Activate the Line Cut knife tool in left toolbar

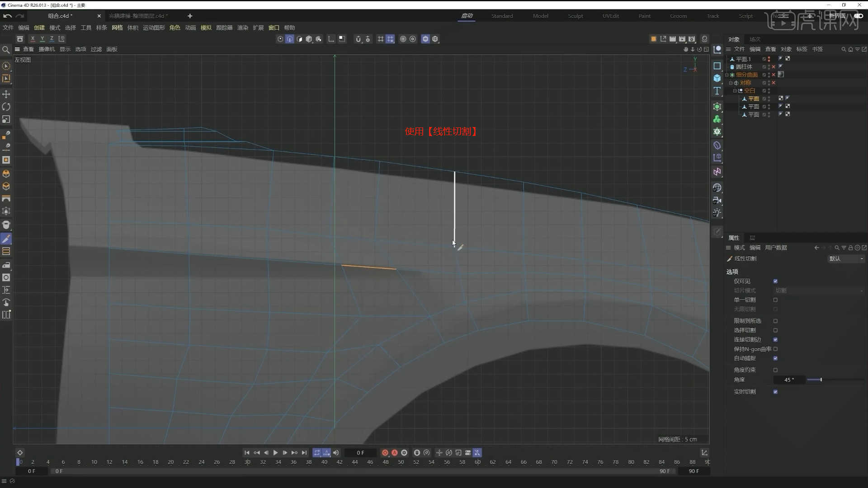[6, 239]
